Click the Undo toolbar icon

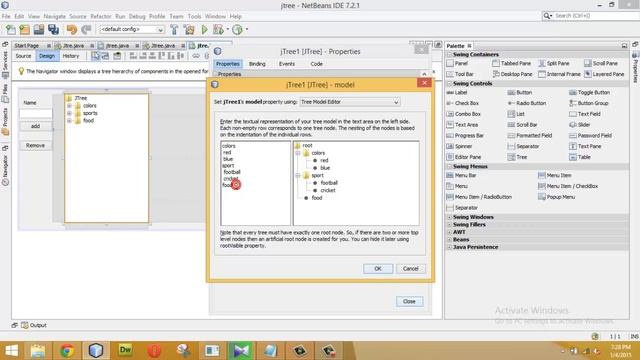[x=72, y=29]
